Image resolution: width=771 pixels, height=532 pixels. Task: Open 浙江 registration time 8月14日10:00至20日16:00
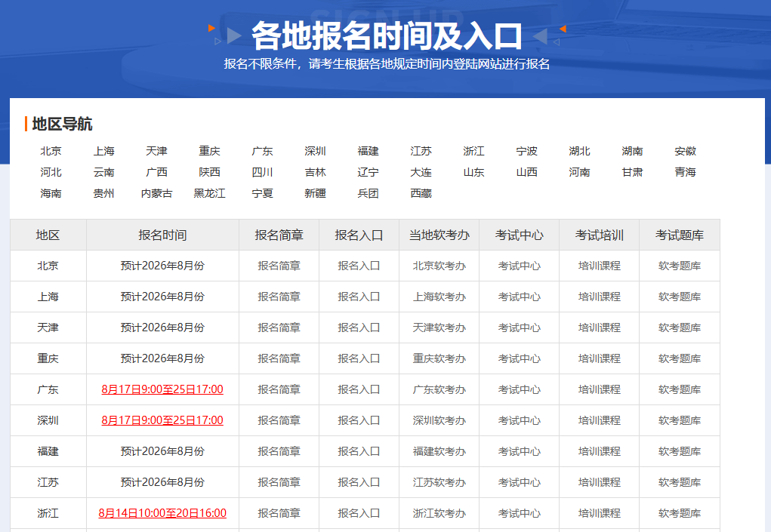click(x=162, y=513)
